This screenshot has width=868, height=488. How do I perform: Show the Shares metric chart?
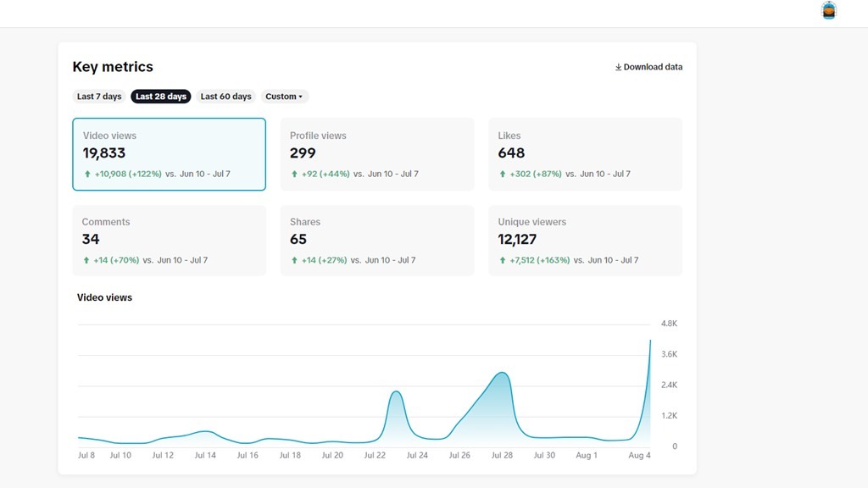coord(377,241)
